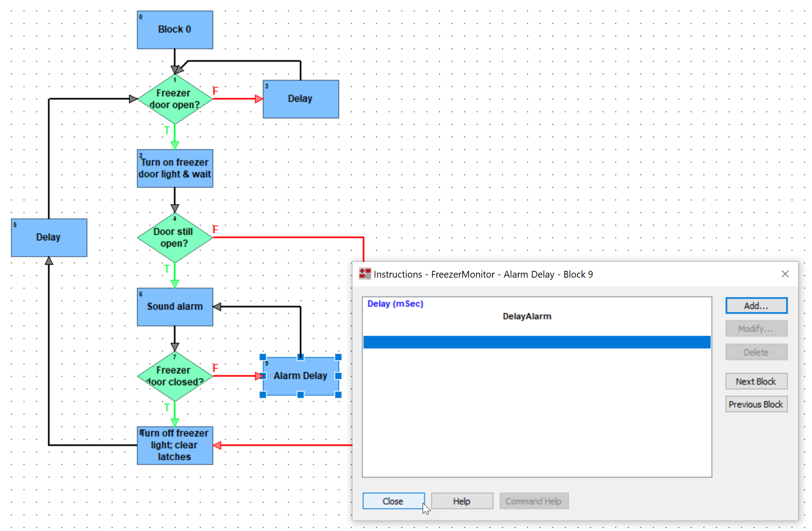Click the Instructions dialog title bar icon

[365, 274]
